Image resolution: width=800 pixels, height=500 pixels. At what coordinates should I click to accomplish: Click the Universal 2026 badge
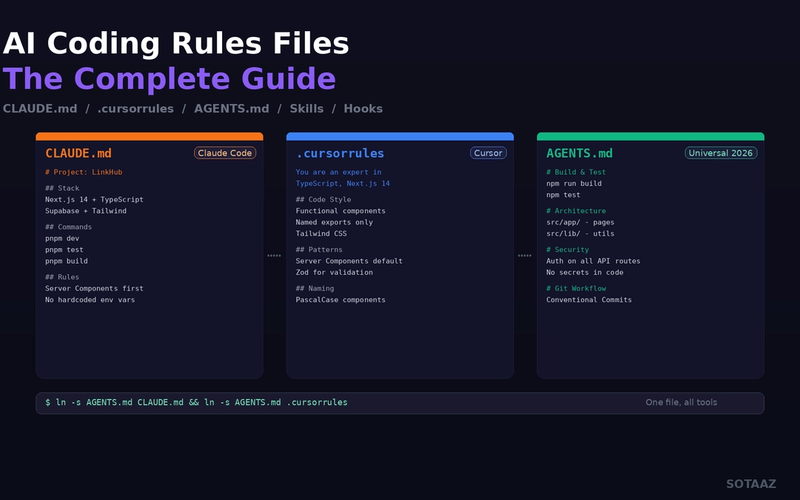(x=720, y=153)
